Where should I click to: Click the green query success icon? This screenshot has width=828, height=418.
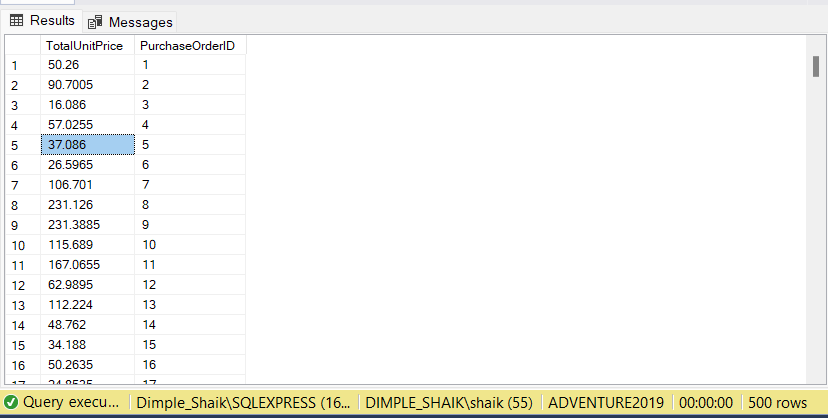pyautogui.click(x=11, y=402)
